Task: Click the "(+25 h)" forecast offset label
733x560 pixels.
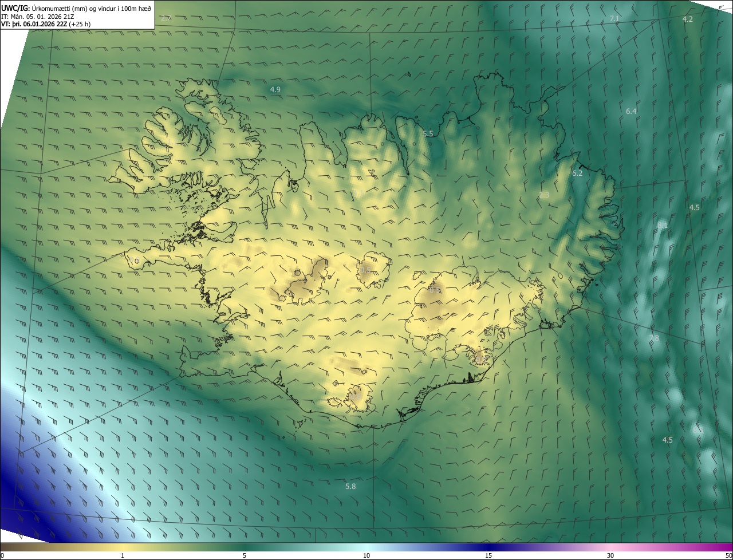Action: [79, 24]
